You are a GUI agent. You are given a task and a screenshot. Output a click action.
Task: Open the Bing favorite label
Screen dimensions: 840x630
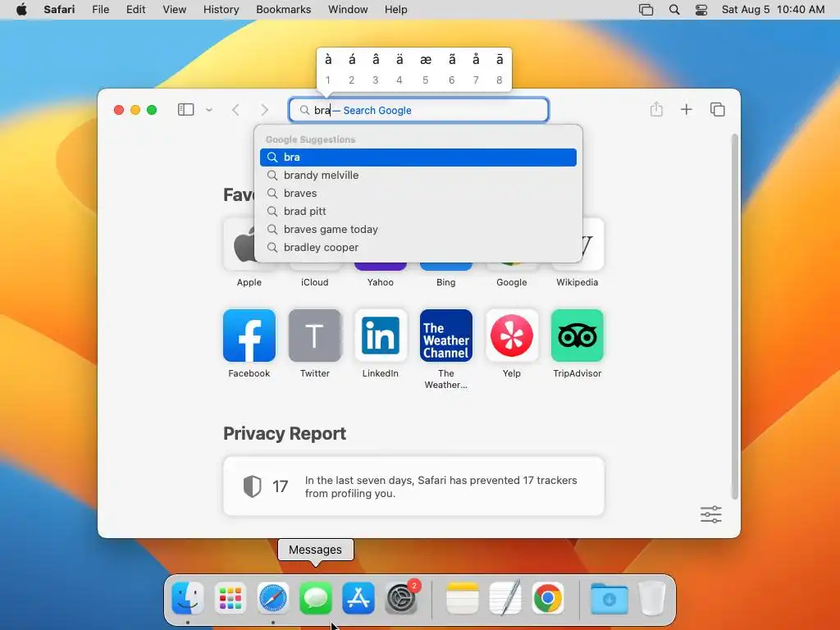pyautogui.click(x=445, y=282)
